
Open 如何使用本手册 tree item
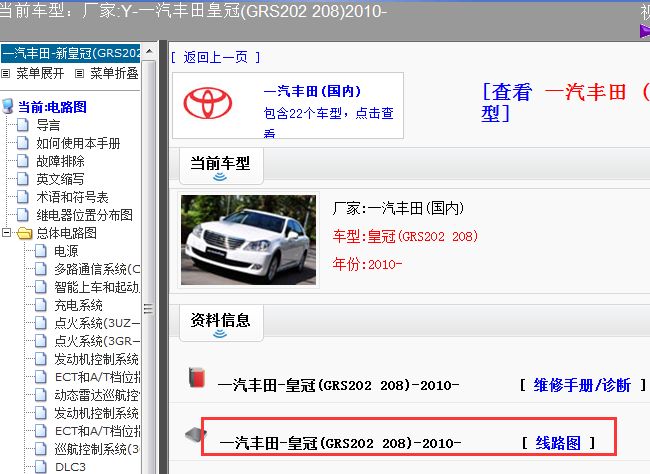coord(78,143)
